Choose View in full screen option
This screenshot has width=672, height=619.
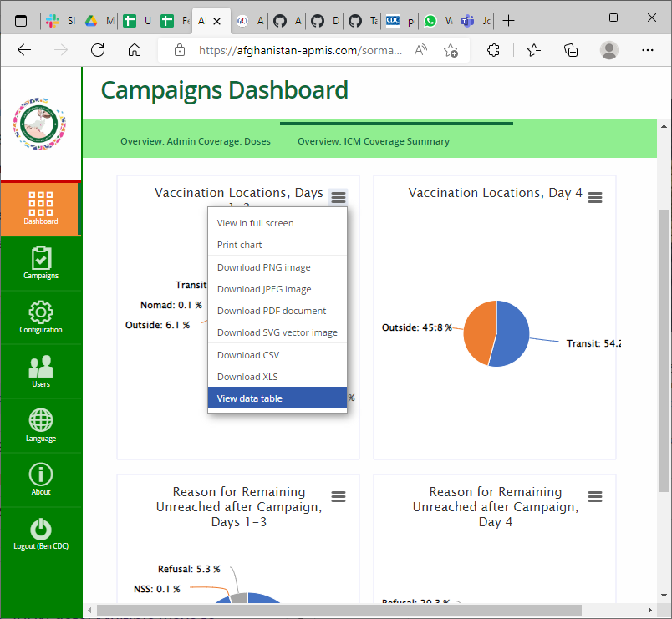256,223
